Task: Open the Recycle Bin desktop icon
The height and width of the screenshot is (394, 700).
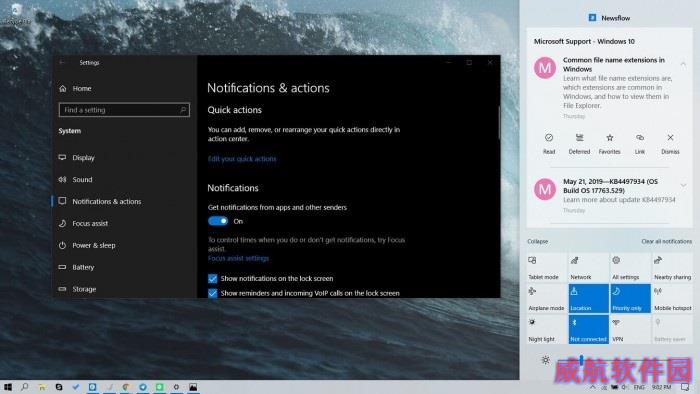Action: 16,13
